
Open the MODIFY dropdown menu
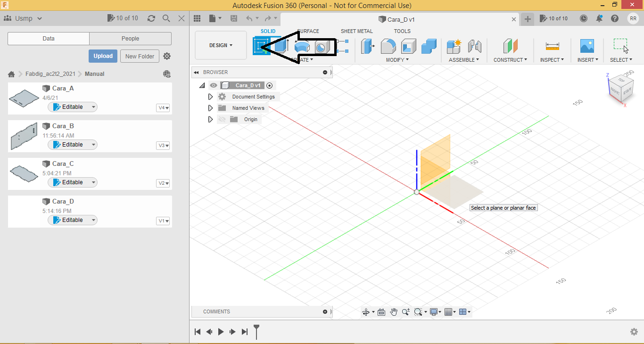tap(397, 60)
